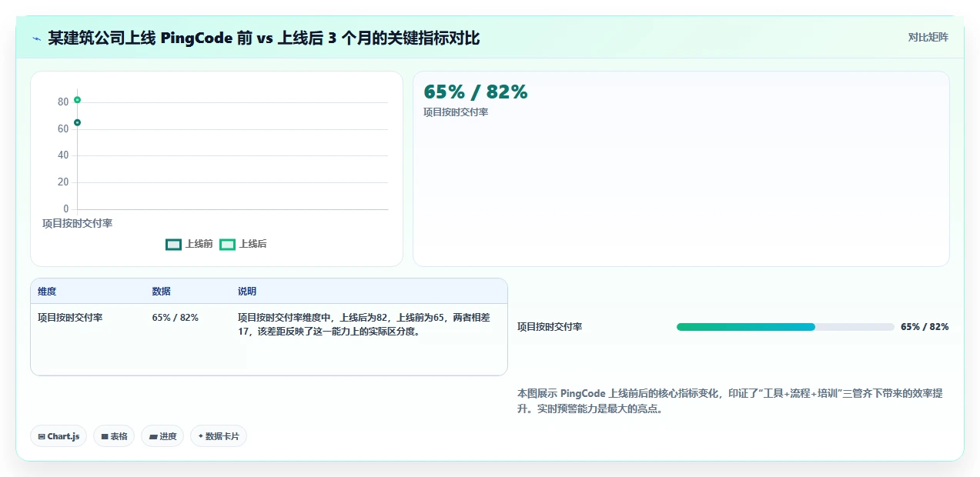Screen dimensions: 980x477
Task: Click the 65% / 82% value beside progress bar
Action: [x=925, y=327]
